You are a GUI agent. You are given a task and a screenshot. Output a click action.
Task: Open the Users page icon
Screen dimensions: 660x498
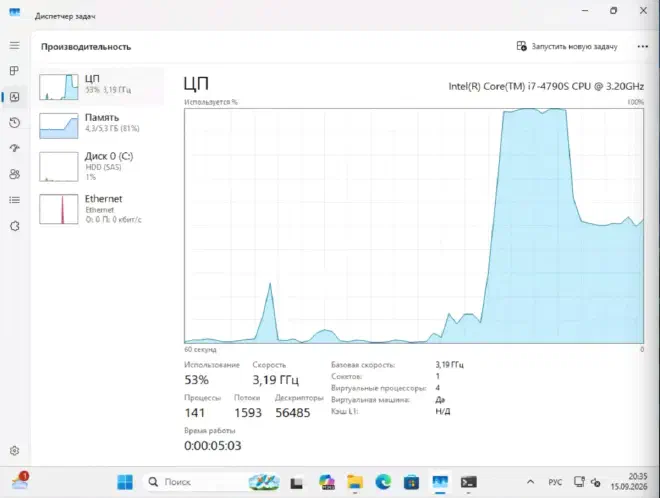tap(14, 174)
